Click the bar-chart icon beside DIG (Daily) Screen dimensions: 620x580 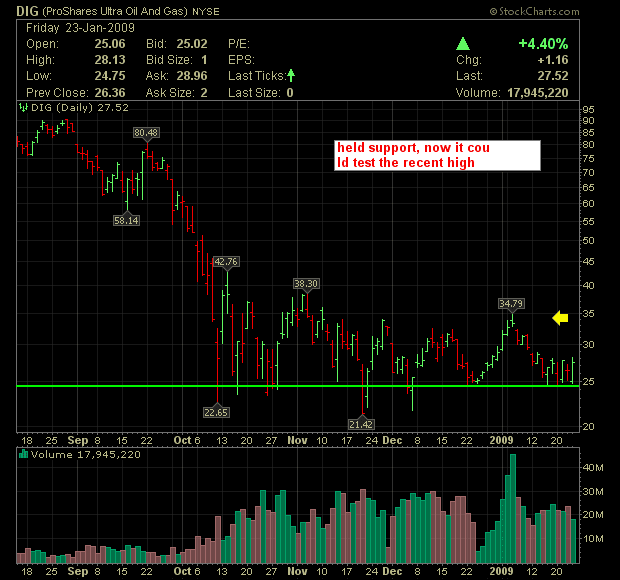click(23, 107)
